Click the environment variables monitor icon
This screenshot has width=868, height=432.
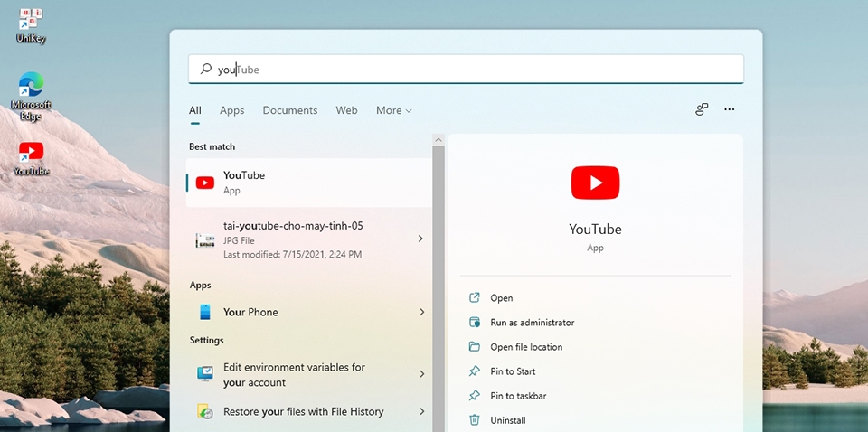click(x=205, y=373)
